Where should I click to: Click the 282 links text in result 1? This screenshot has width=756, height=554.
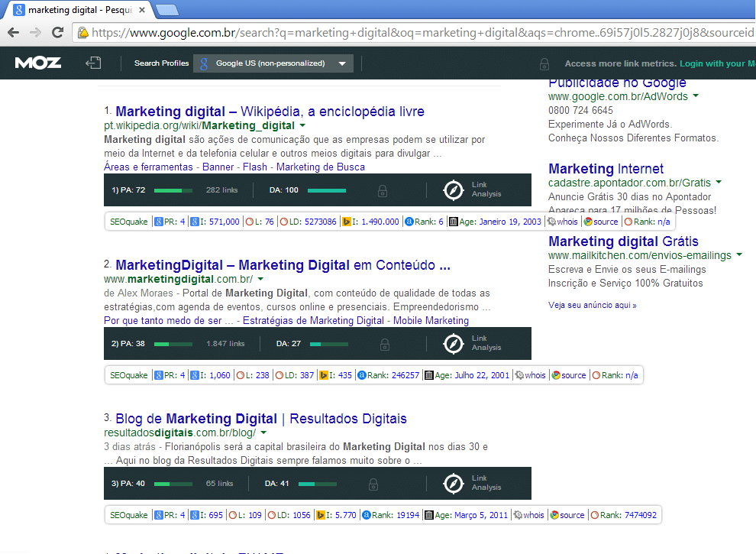pyautogui.click(x=221, y=190)
